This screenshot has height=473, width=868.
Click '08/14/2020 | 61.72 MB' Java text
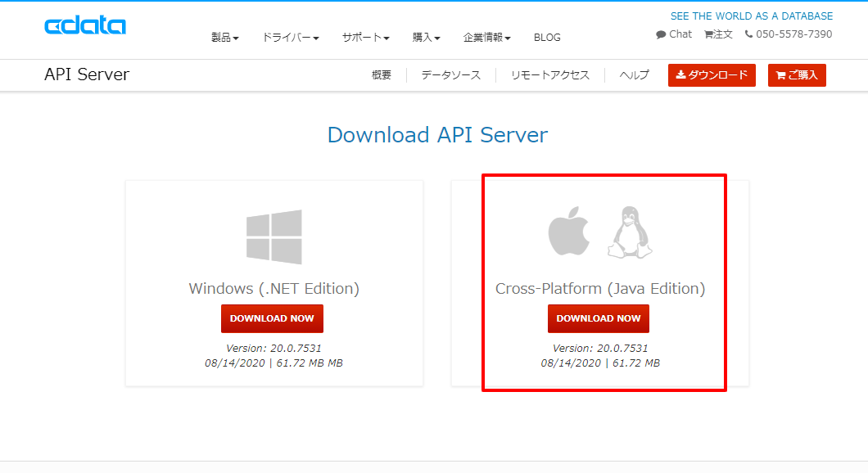pyautogui.click(x=600, y=363)
